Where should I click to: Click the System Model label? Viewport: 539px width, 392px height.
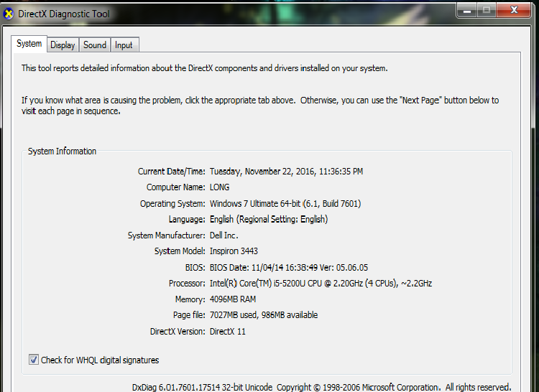click(180, 251)
